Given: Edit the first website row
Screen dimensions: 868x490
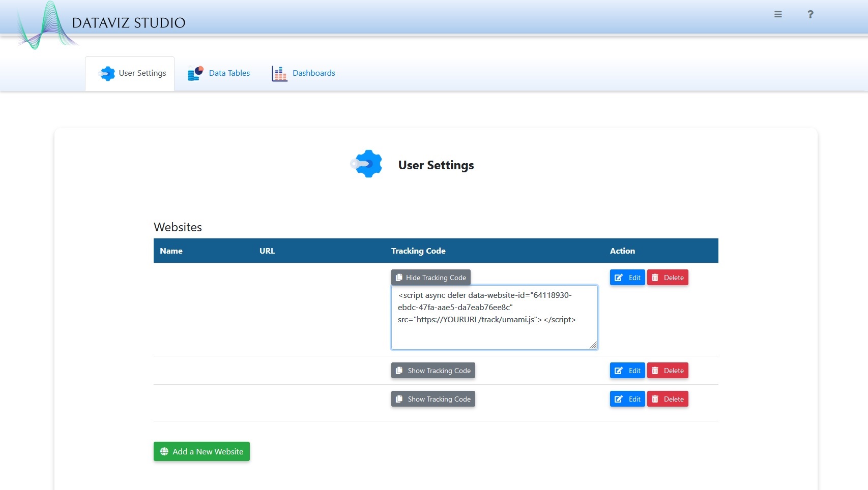Looking at the screenshot, I should coord(627,278).
